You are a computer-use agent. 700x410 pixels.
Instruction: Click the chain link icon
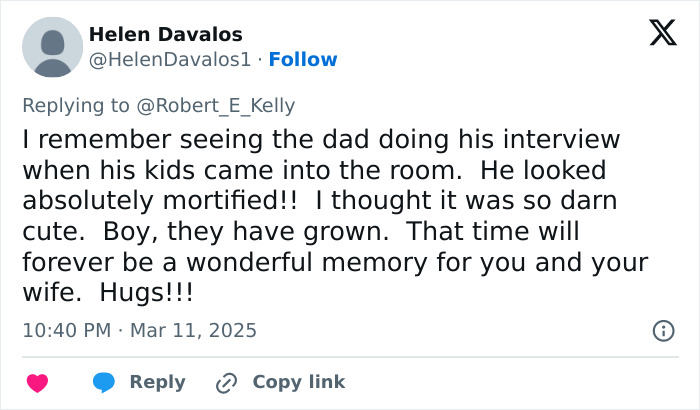tap(226, 382)
